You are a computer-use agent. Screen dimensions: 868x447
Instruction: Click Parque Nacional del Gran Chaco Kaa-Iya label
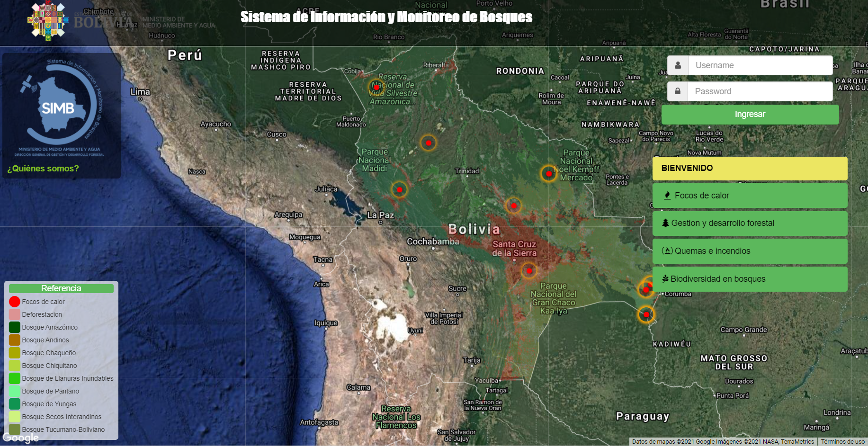point(554,298)
